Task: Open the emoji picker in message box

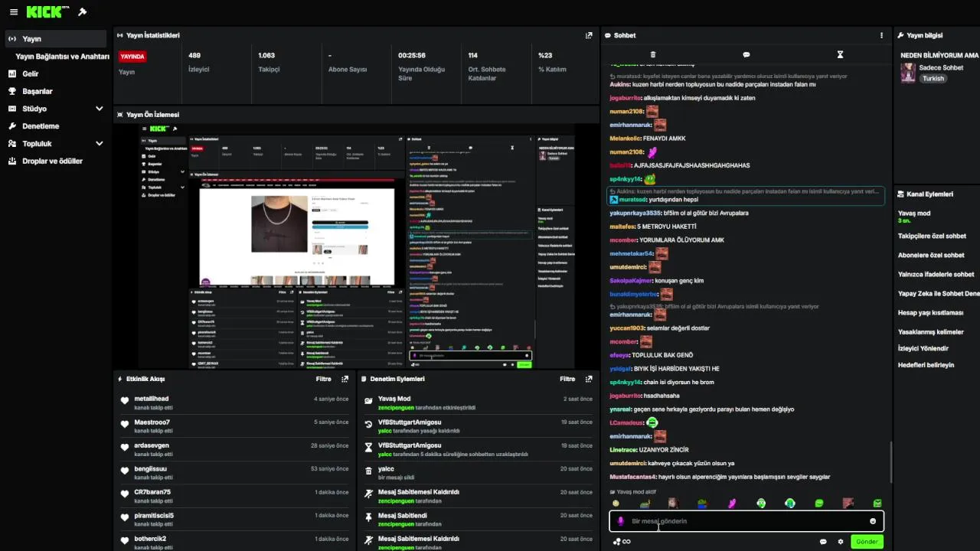Action: tap(873, 521)
